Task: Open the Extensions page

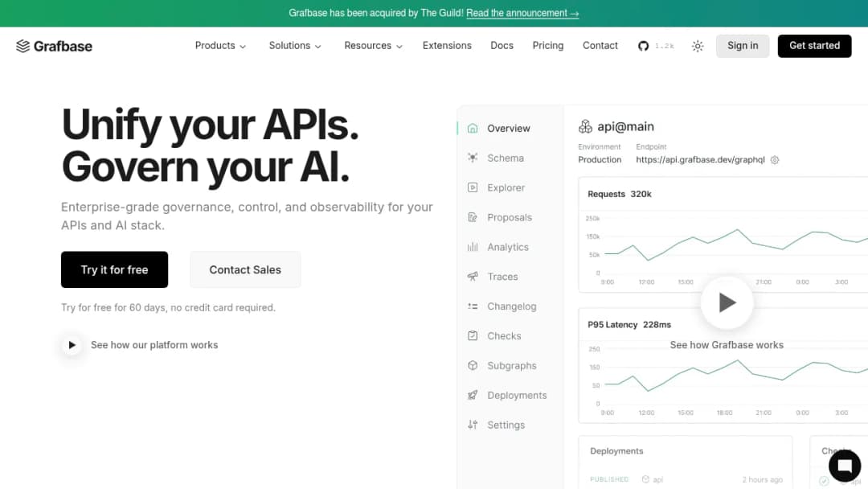Action: [447, 46]
